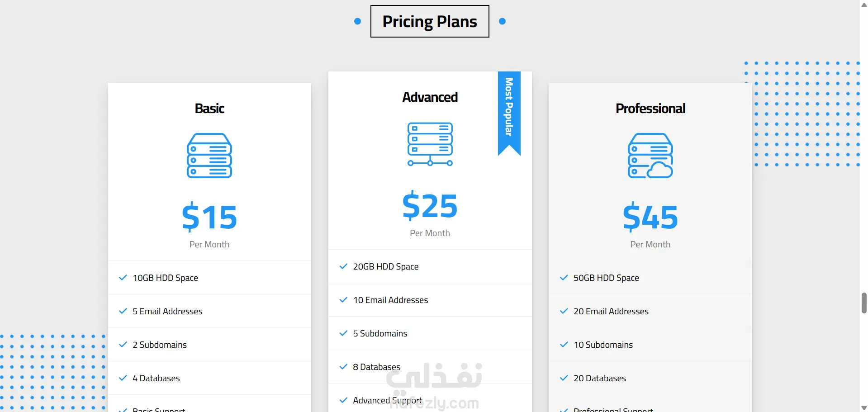
Task: Click the $25 price in Advanced plan
Action: point(430,206)
